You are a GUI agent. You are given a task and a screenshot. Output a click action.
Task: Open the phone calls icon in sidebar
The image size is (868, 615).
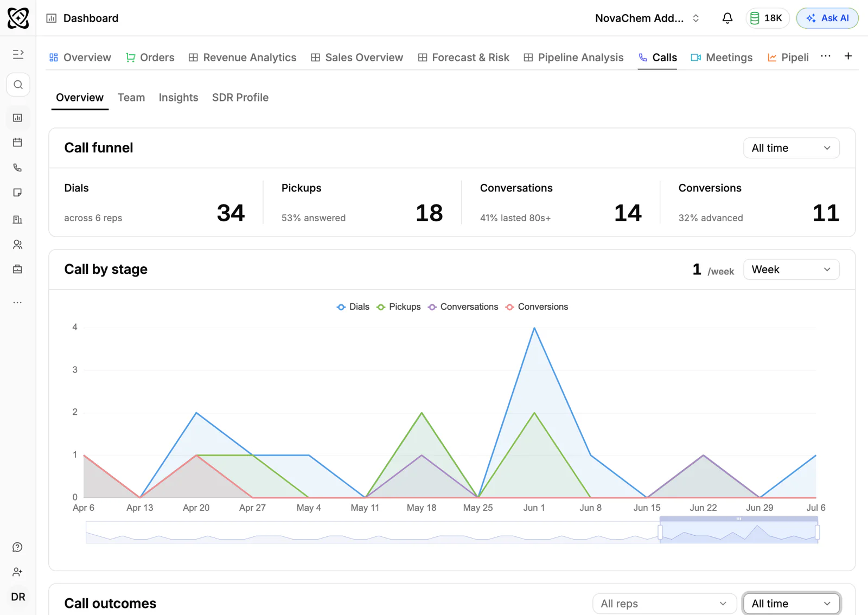click(x=18, y=168)
